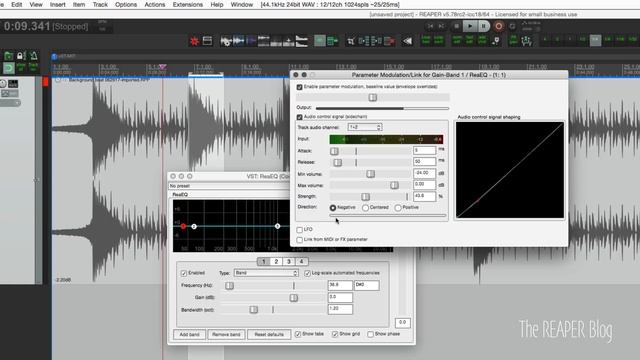
Task: Select the Negative direction radio button
Action: 333,208
